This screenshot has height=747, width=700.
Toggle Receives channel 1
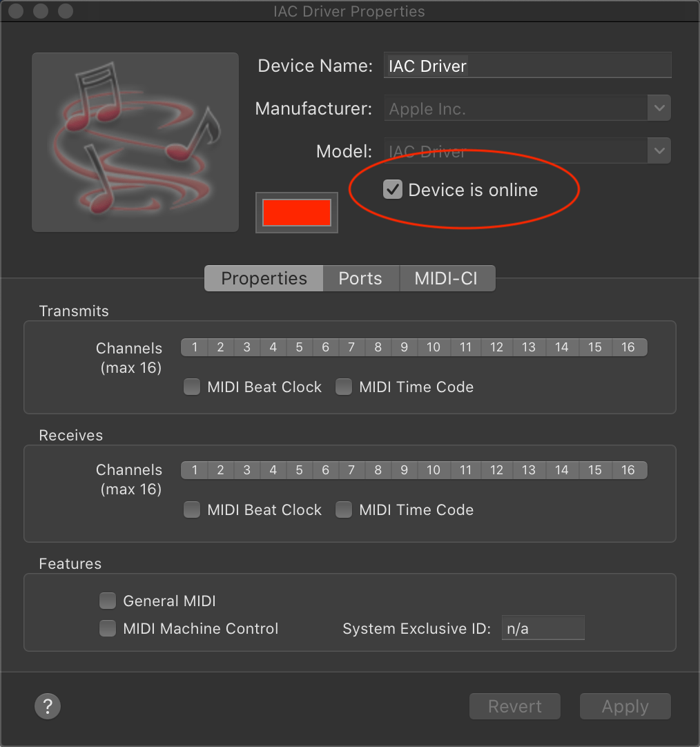click(x=195, y=470)
